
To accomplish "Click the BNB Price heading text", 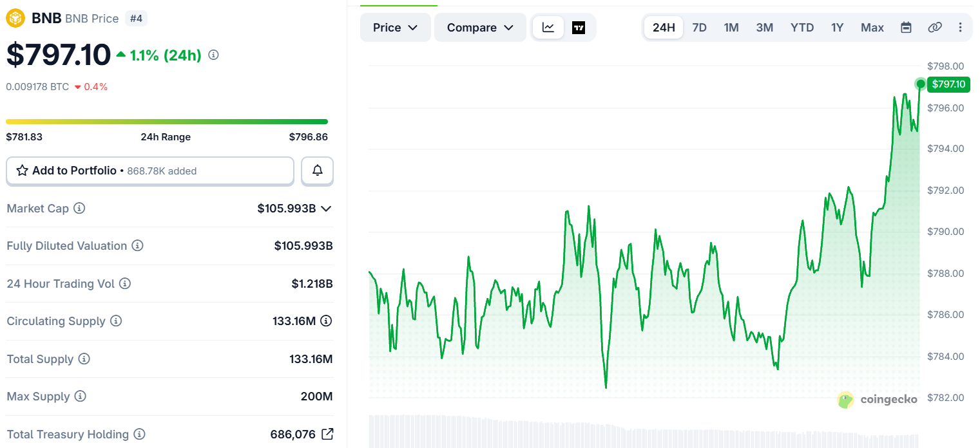I will coord(92,19).
